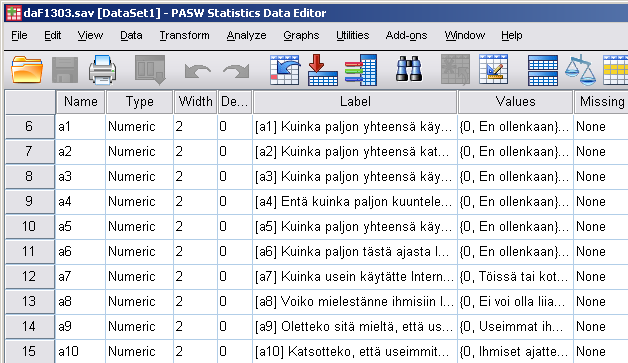
Task: Click the Insert variable icon
Action: 493,69
